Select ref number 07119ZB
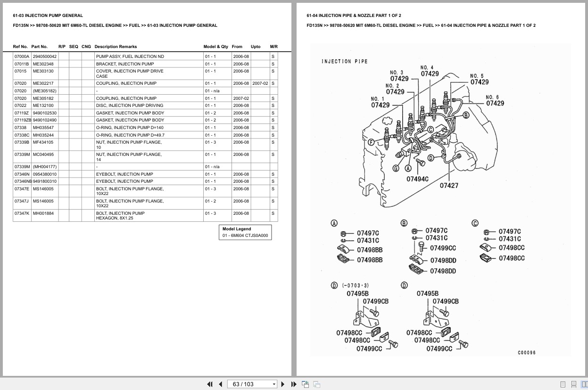588x390 pixels. click(x=23, y=120)
